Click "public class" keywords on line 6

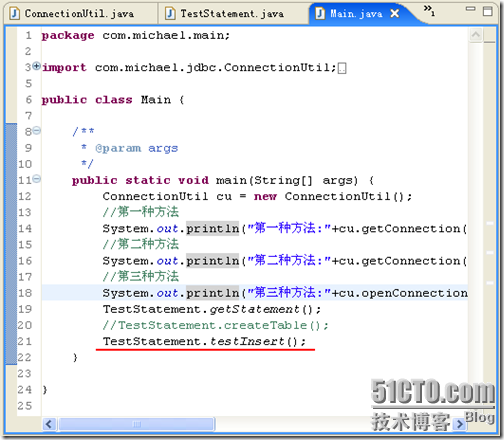coord(87,100)
